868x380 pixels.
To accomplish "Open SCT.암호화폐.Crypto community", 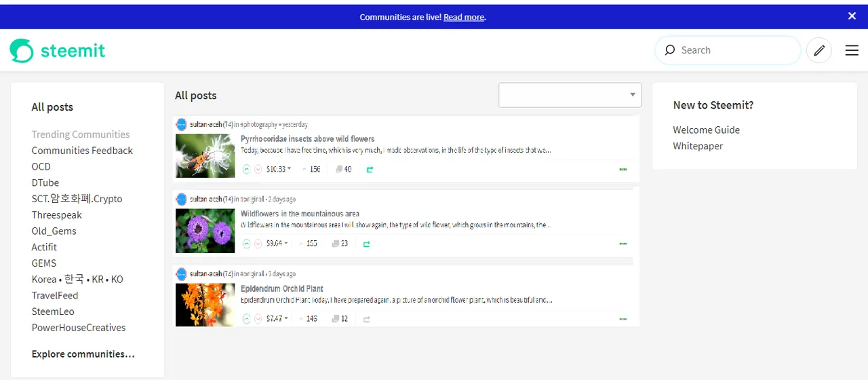I will coord(77,199).
